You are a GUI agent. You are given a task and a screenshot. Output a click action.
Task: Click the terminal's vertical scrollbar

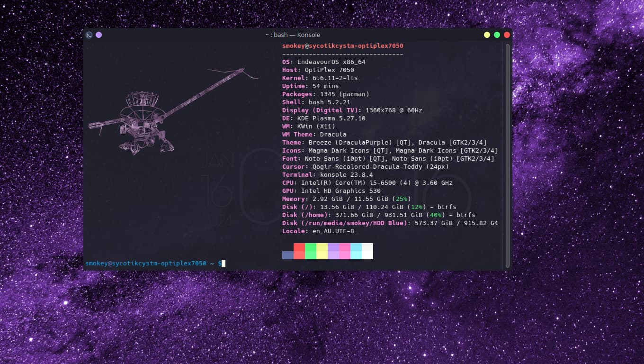coord(508,155)
